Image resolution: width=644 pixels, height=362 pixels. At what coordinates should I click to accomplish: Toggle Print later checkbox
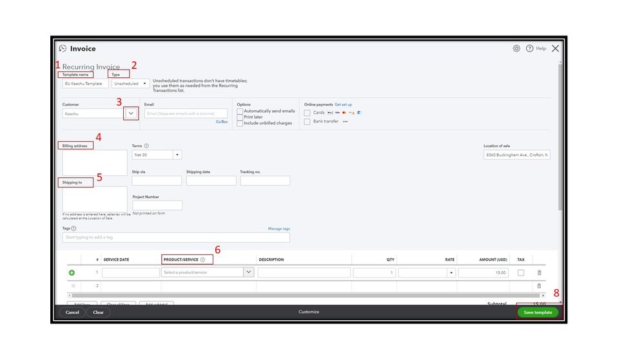(x=240, y=117)
